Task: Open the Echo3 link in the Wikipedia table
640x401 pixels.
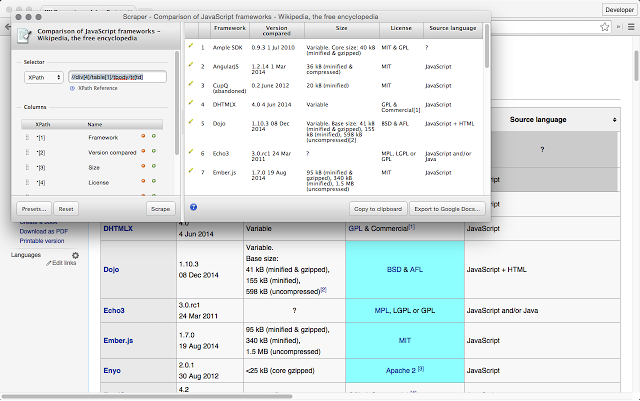Action: coord(114,310)
